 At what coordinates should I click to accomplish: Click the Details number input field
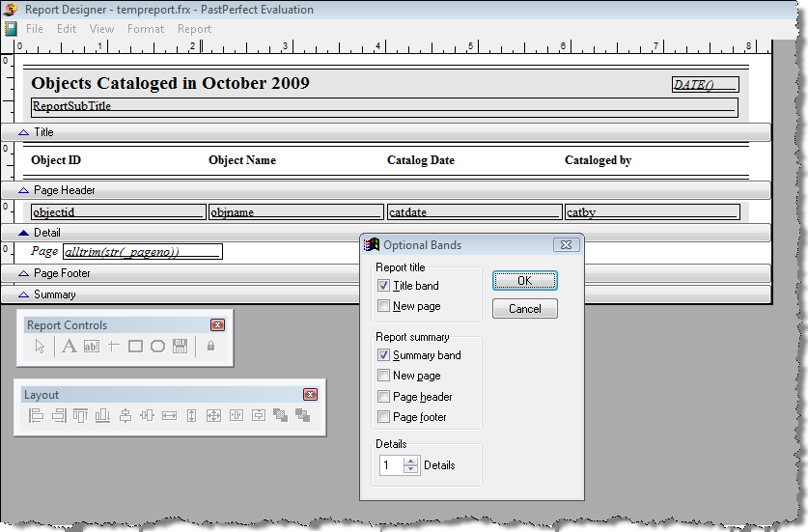coord(392,465)
